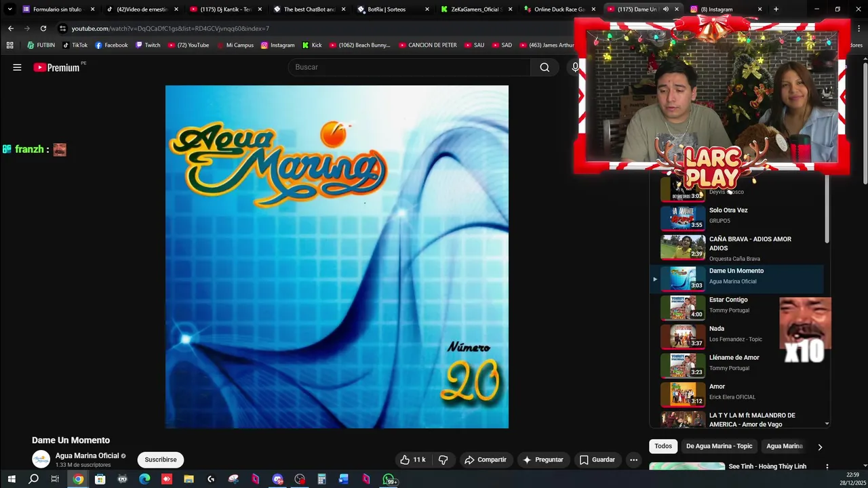Image resolution: width=868 pixels, height=488 pixels.
Task: Mute the Dame Un Momento tab audio
Action: [x=665, y=9]
